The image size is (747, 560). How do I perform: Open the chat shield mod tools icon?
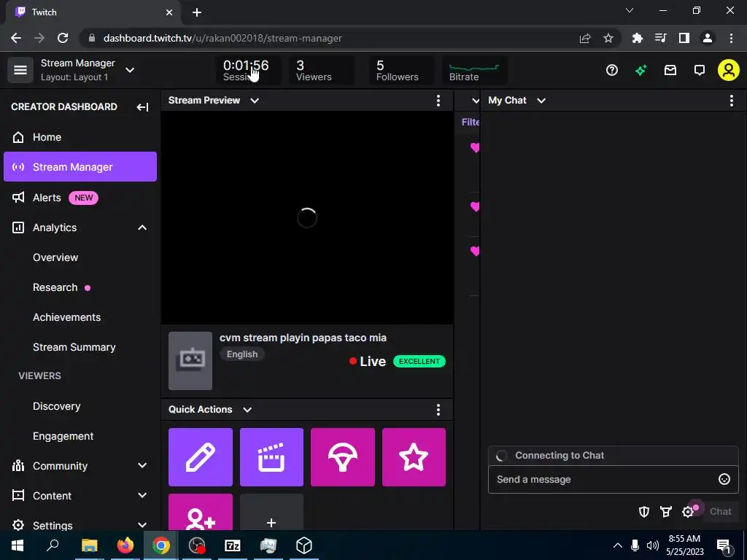643,511
